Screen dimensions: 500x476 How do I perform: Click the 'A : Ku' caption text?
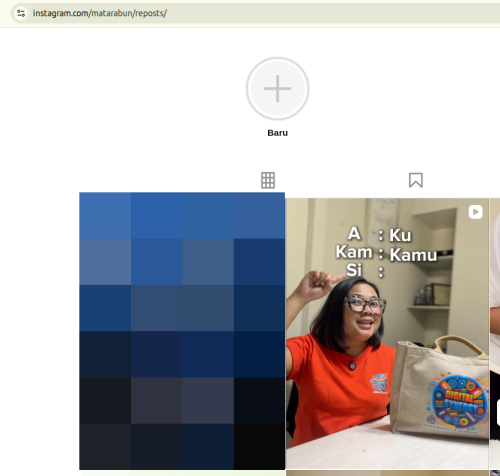(379, 234)
